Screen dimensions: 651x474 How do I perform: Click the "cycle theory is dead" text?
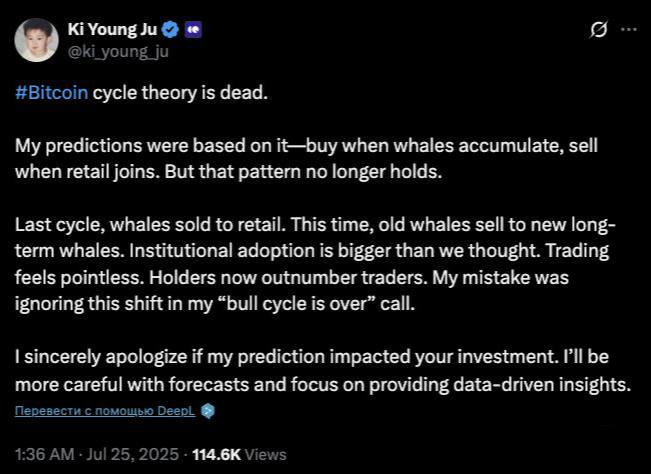pos(180,93)
